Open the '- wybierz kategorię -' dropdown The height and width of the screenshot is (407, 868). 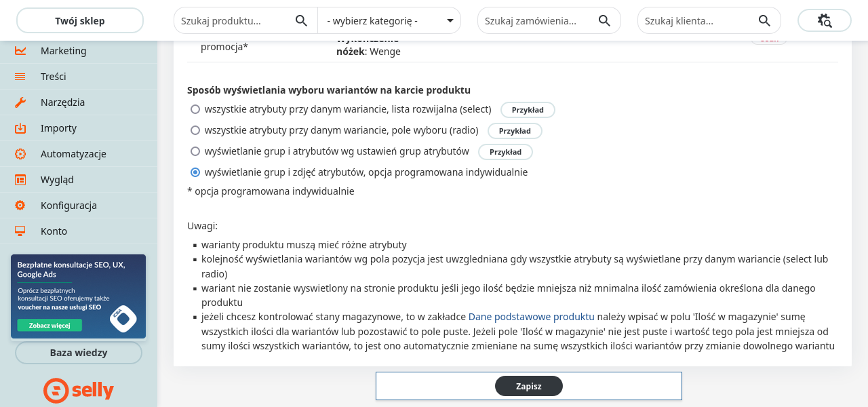[x=389, y=21]
